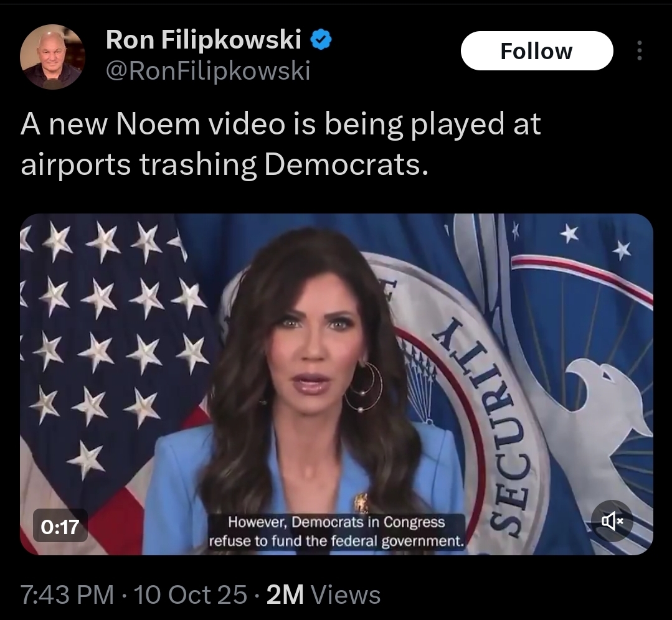Click the gold lapel pin in video
The height and width of the screenshot is (620, 672).
(361, 502)
